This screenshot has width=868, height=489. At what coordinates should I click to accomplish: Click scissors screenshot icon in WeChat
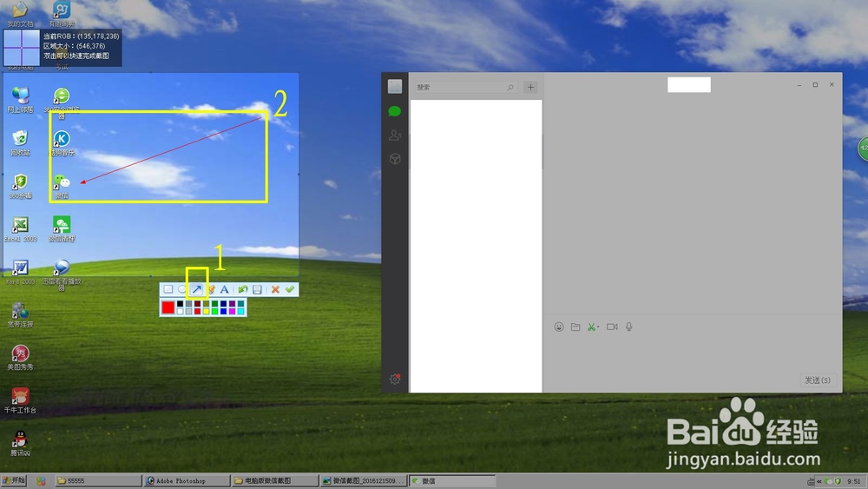point(591,327)
